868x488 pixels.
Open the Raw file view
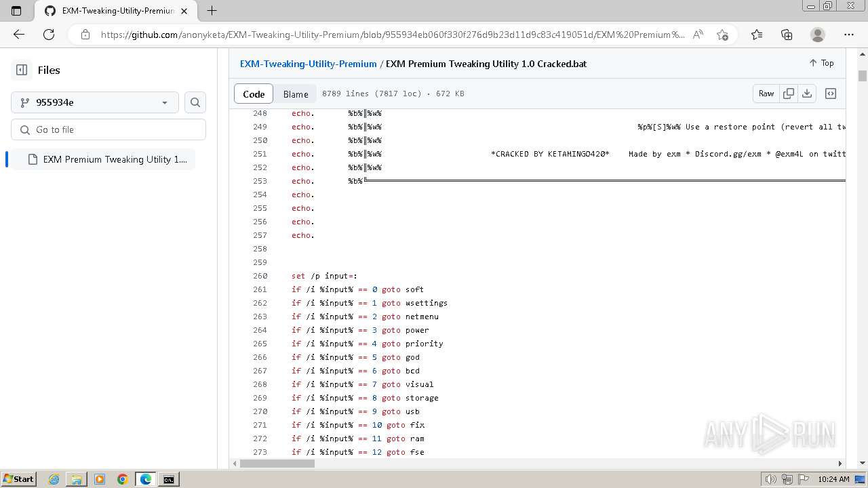click(x=766, y=94)
